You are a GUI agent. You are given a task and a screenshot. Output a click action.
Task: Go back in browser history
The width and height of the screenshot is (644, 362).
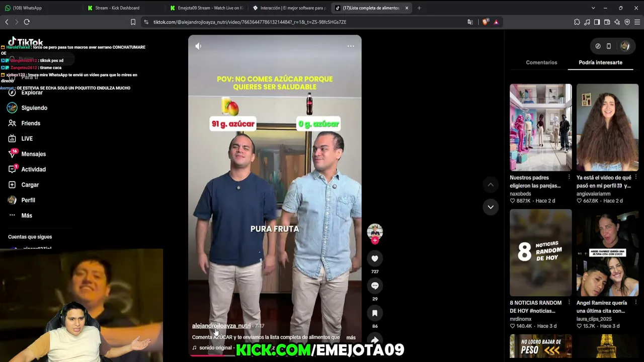tap(7, 22)
